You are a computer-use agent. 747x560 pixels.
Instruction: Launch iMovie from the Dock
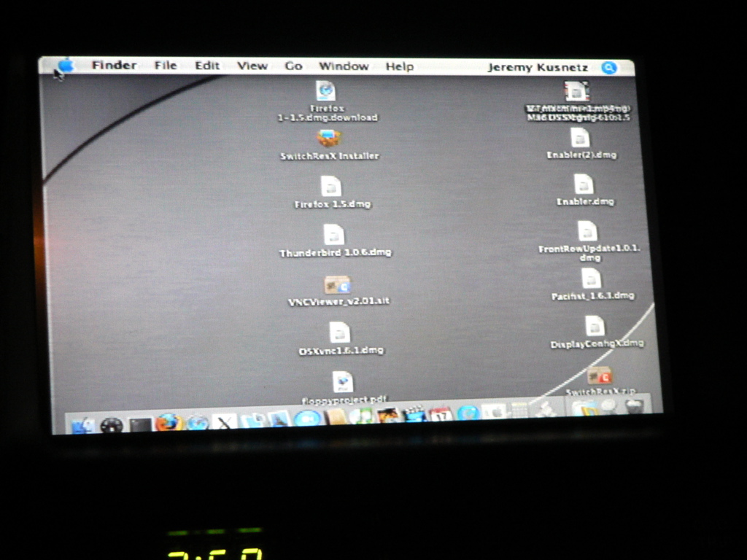tap(414, 414)
